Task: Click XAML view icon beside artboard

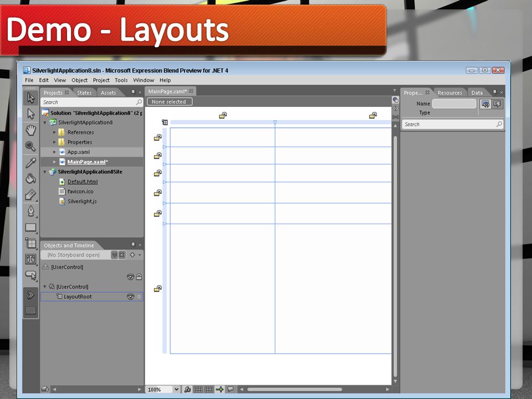Action: 396,108
